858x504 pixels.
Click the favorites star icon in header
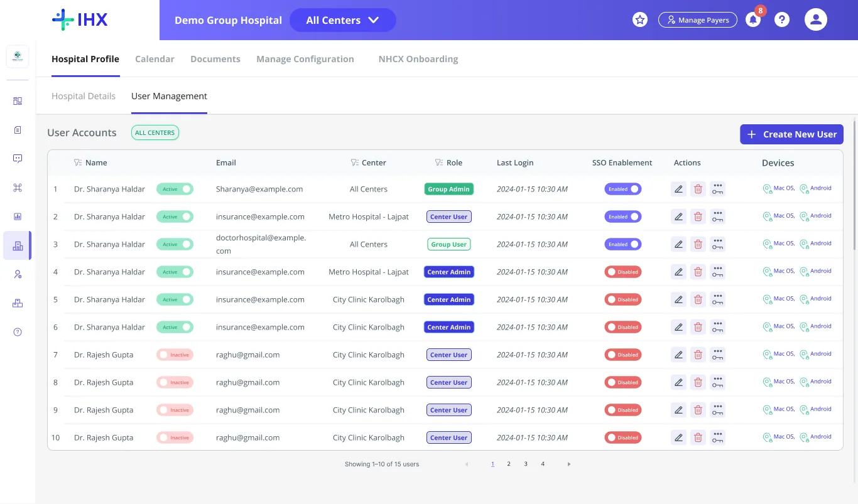(x=640, y=20)
